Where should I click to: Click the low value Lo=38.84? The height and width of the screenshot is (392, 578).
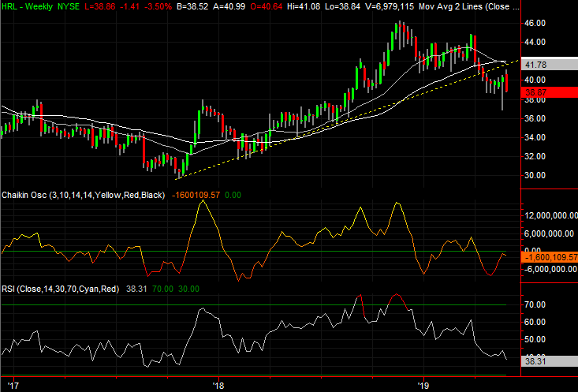tap(342, 6)
